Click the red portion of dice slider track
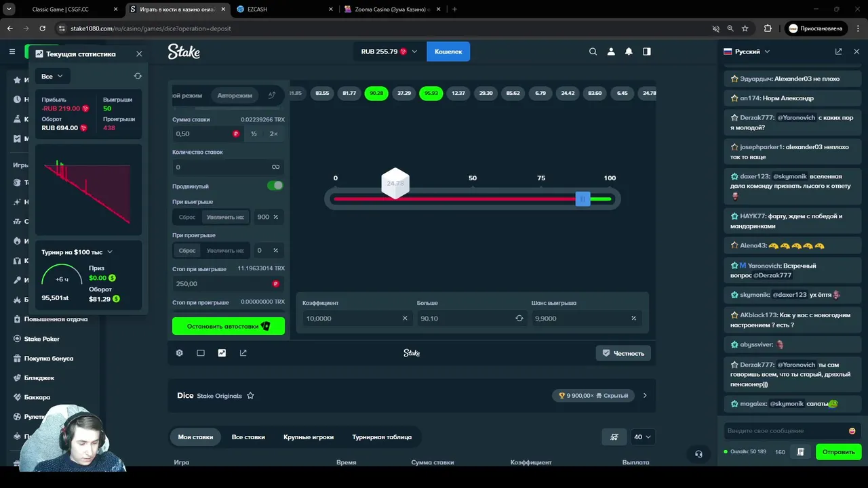This screenshot has width=868, height=488. click(x=454, y=199)
